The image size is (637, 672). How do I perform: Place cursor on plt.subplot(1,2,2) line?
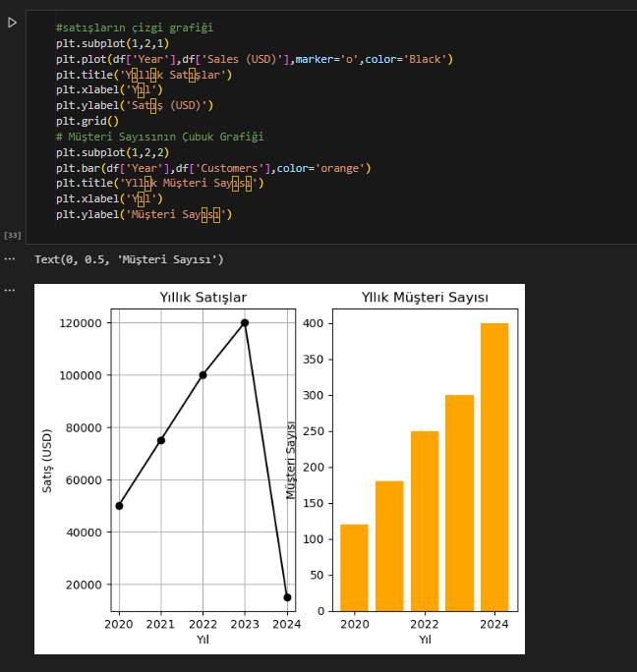[x=112, y=152]
